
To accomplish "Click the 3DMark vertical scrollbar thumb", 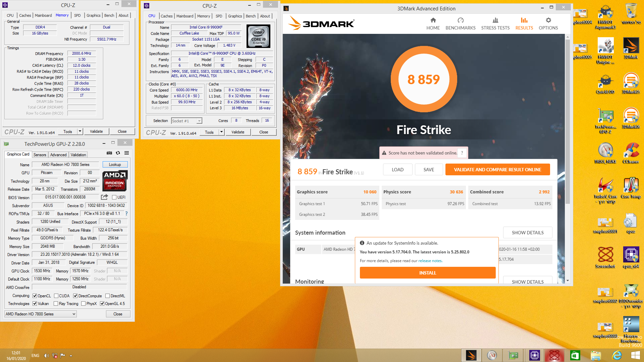I will 568,121.
